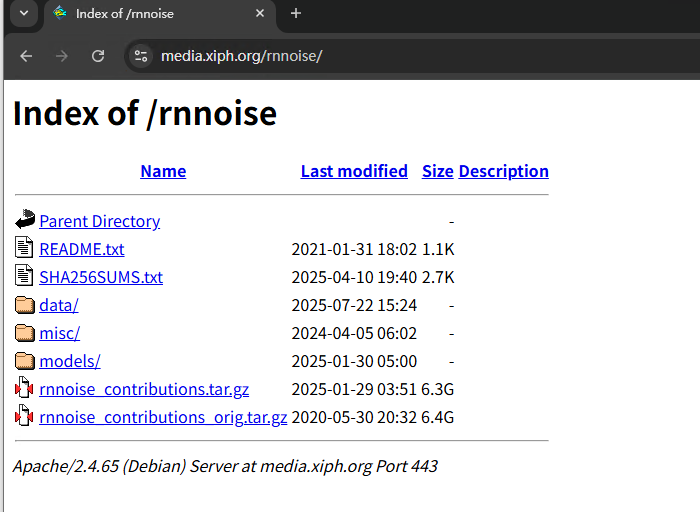700x512 pixels.
Task: Click the rnnoise_contributions.tar.gz archive icon
Action: pos(25,389)
